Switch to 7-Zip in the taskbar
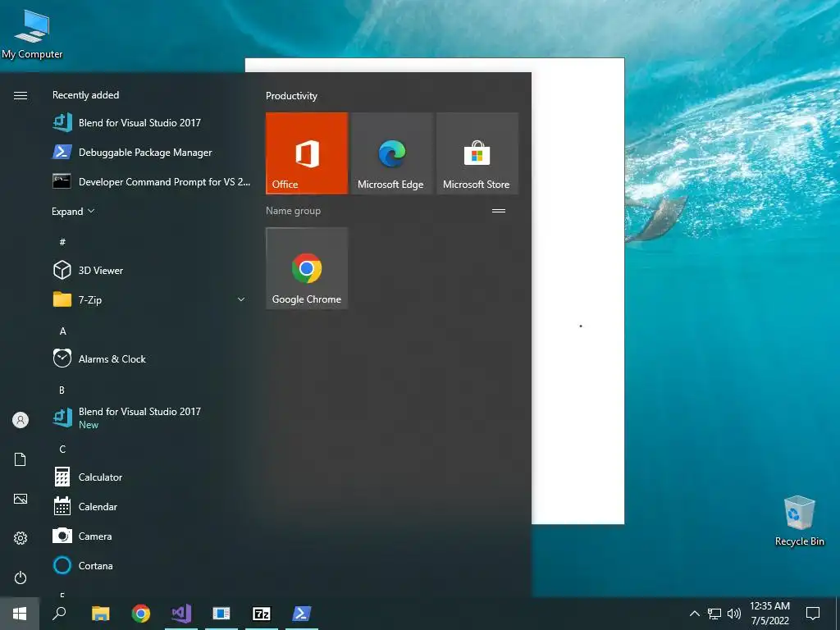Image resolution: width=840 pixels, height=630 pixels. [x=262, y=614]
